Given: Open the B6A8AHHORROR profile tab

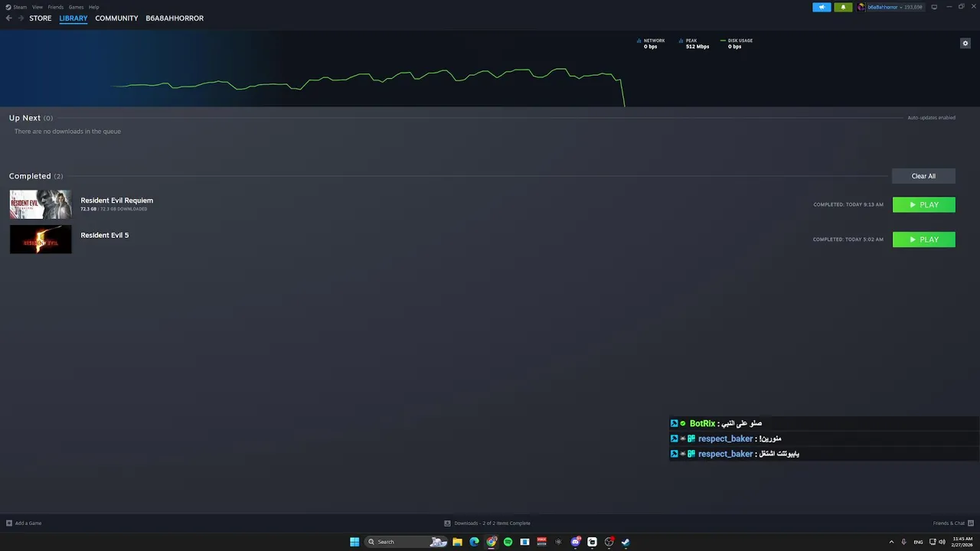Looking at the screenshot, I should click(x=175, y=18).
